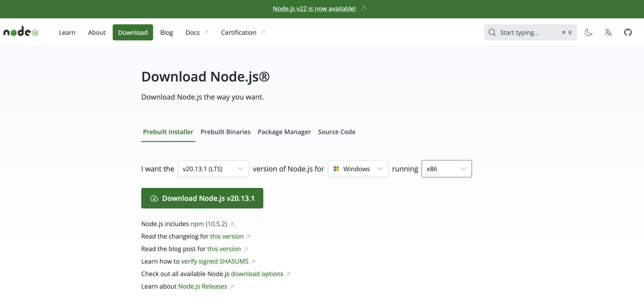Click the arrow icon in top banner

(x=363, y=8)
